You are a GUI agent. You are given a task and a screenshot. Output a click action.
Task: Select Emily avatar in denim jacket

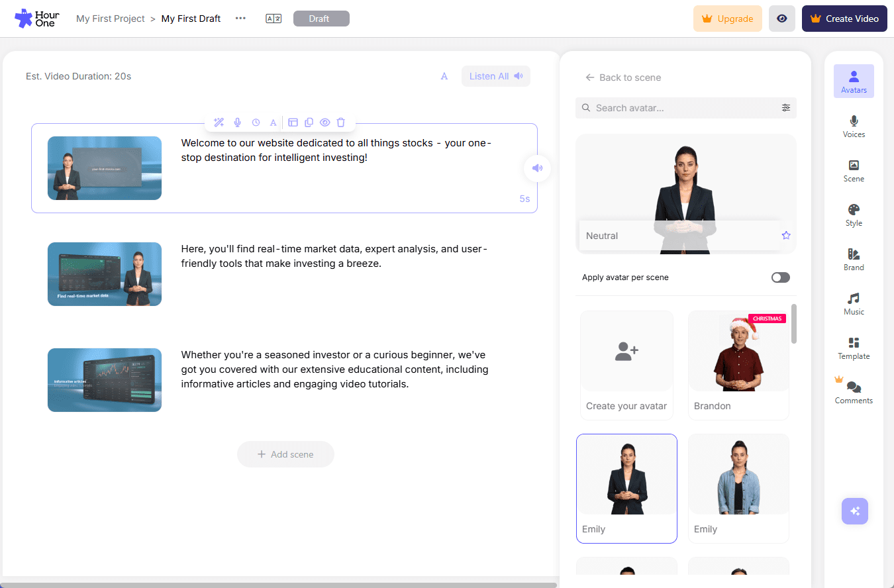(738, 489)
